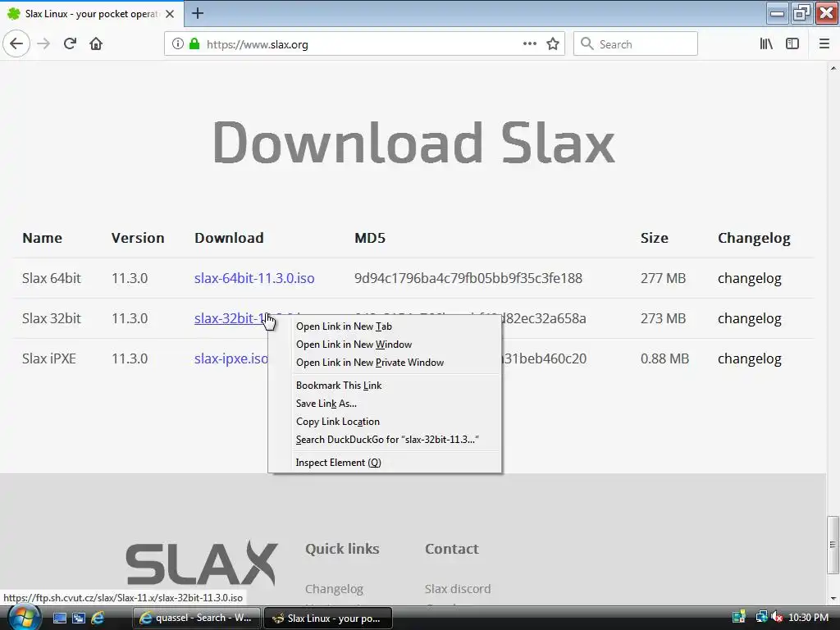Click the Slax iPXE name cell
840x630 pixels.
pyautogui.click(x=48, y=358)
